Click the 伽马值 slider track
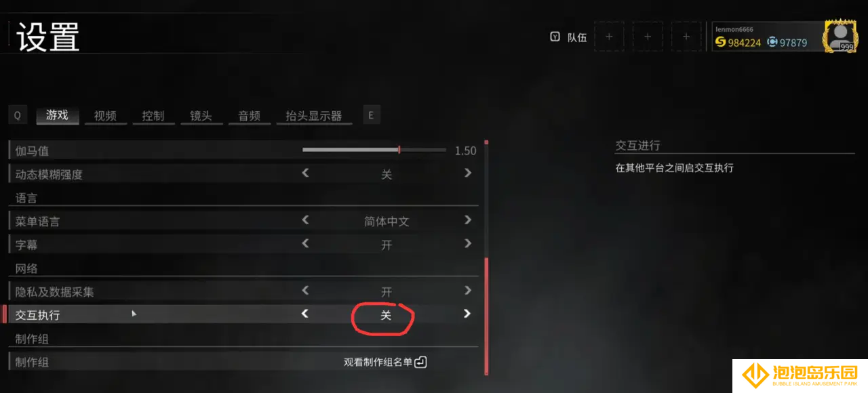The image size is (868, 393). (x=374, y=150)
